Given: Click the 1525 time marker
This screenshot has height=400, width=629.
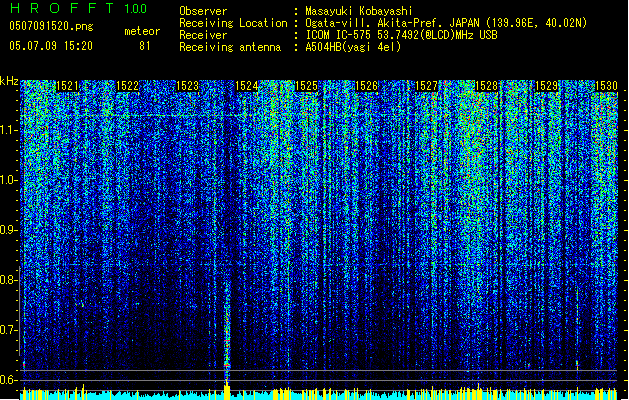Looking at the screenshot, I should (x=306, y=86).
